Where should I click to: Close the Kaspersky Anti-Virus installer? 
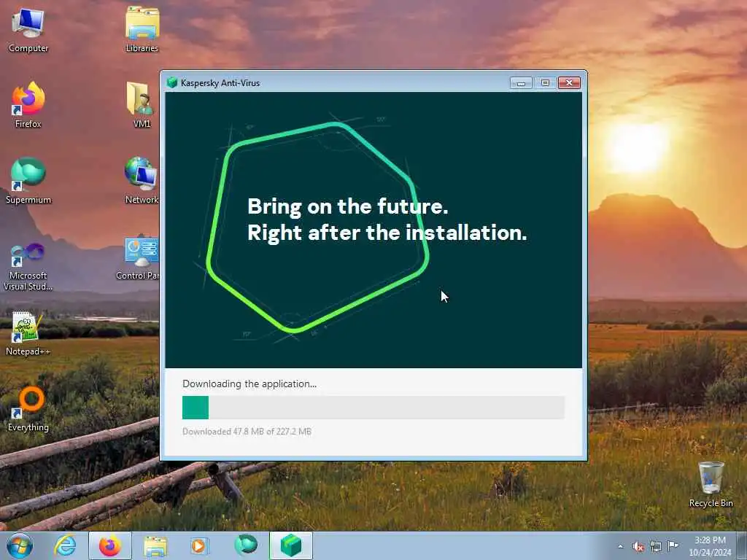(569, 83)
